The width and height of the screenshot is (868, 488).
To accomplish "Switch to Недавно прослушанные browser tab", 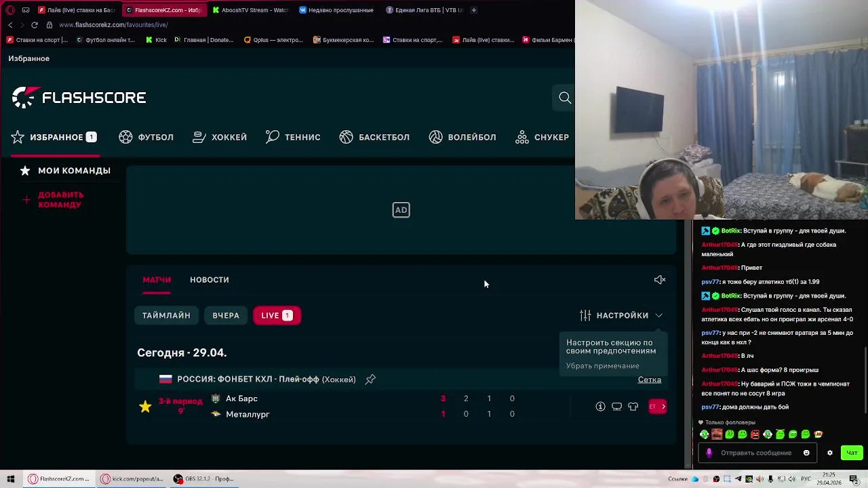I will (x=337, y=10).
